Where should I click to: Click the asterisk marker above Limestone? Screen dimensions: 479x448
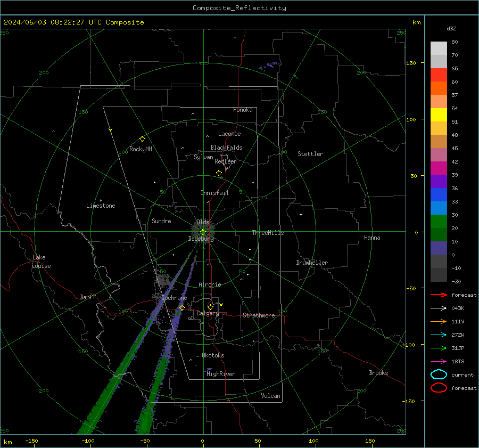coord(101,201)
